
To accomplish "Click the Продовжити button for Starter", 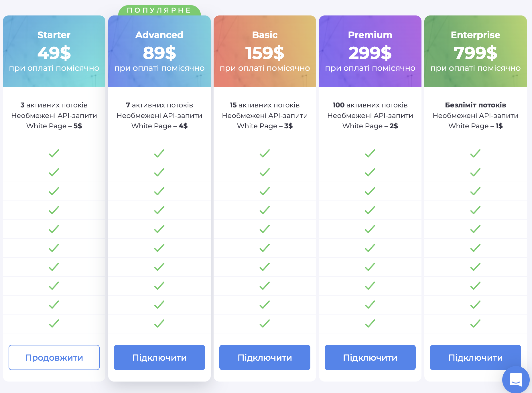I will (x=54, y=357).
